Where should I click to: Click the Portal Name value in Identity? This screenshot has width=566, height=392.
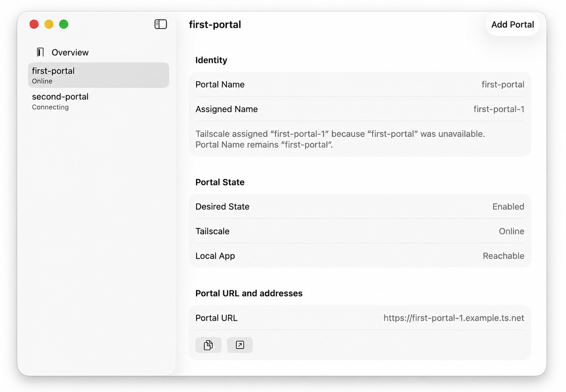(503, 84)
